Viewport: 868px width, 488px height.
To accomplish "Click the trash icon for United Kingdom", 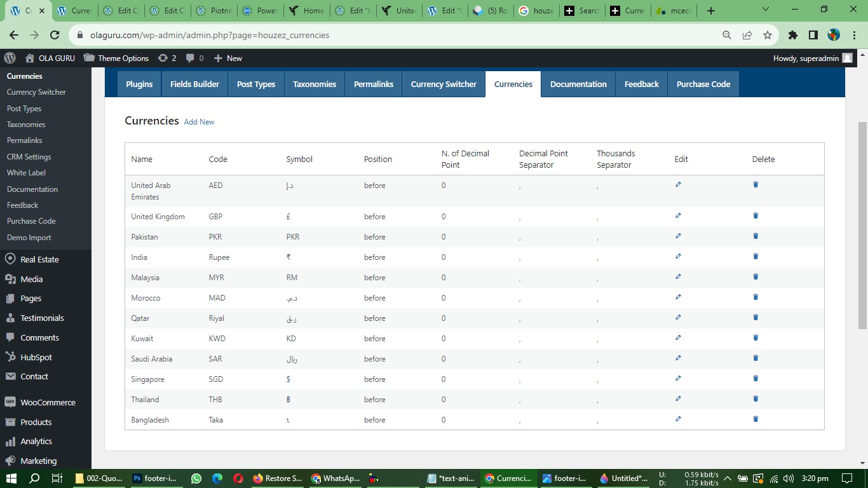I will pos(756,215).
